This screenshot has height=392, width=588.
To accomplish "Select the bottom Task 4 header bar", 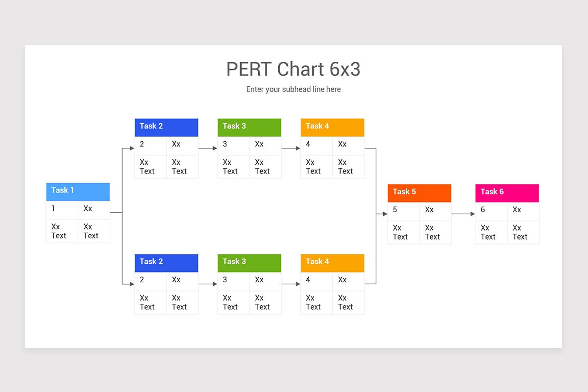I will pyautogui.click(x=332, y=262).
